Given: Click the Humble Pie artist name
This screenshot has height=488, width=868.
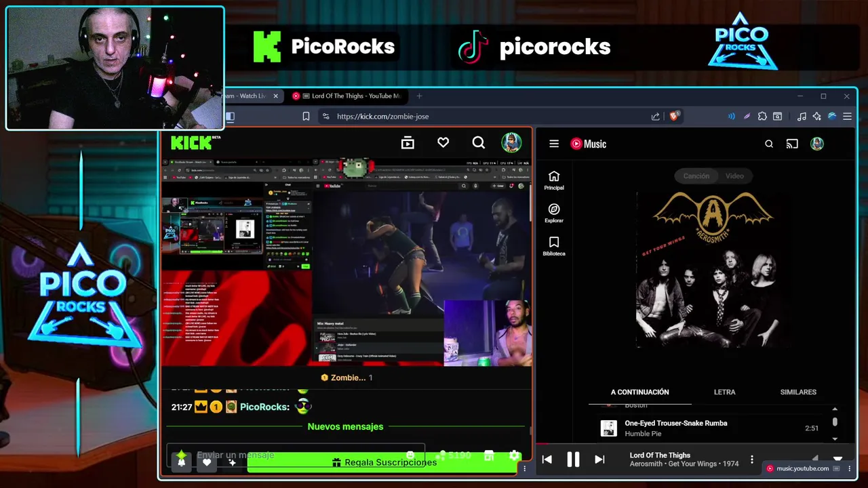Looking at the screenshot, I should pyautogui.click(x=643, y=434).
